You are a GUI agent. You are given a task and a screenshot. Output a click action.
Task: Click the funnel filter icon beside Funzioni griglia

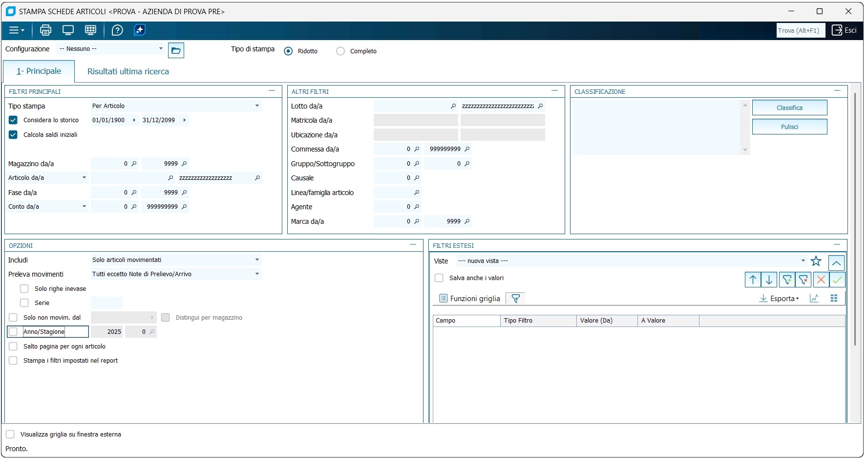coord(515,299)
